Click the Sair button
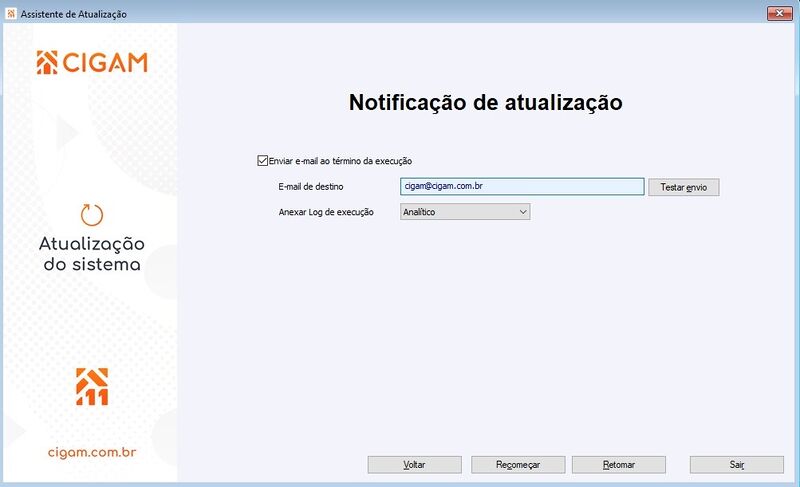The width and height of the screenshot is (800, 487). 737,465
